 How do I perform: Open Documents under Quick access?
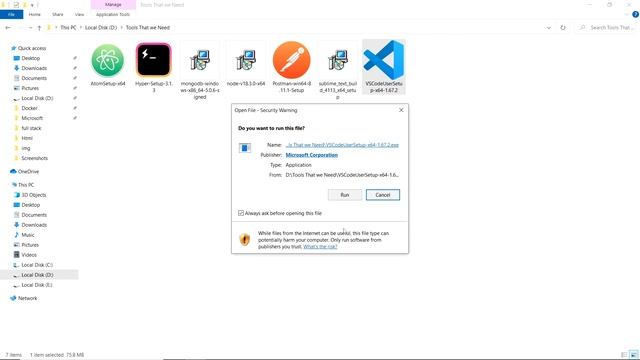coord(34,78)
